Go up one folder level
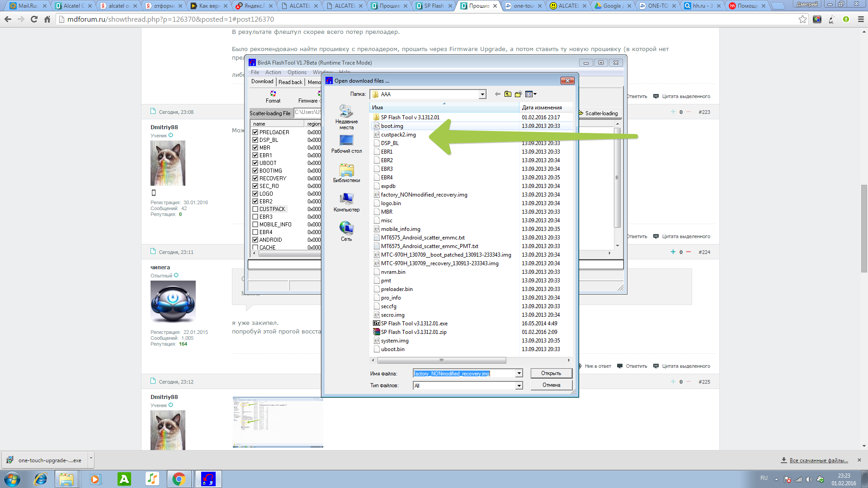868x488 pixels. (x=508, y=94)
